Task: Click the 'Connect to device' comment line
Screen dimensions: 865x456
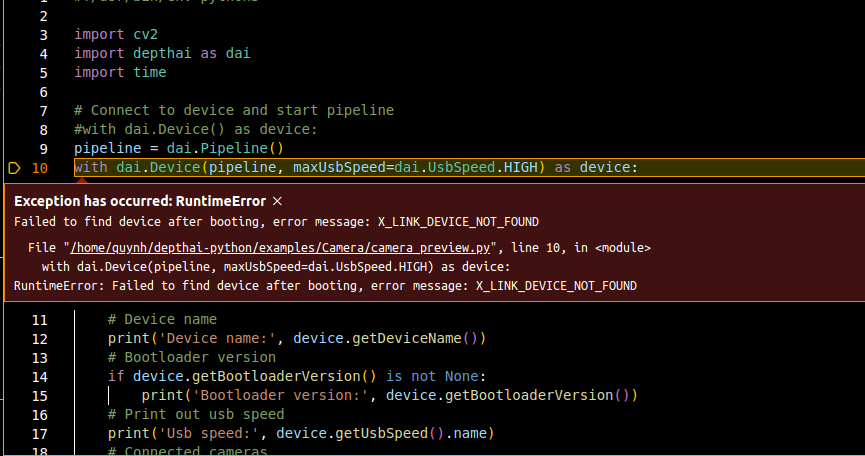Action: pyautogui.click(x=234, y=110)
